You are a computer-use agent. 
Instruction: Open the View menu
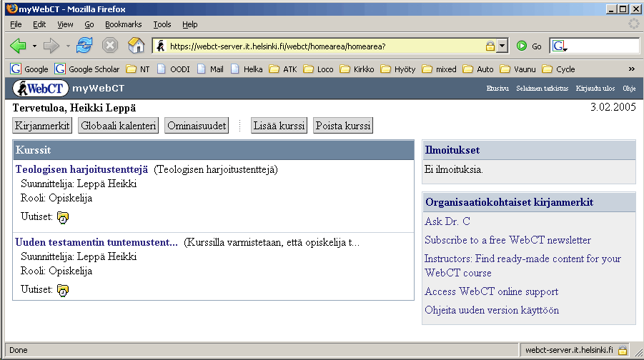65,24
